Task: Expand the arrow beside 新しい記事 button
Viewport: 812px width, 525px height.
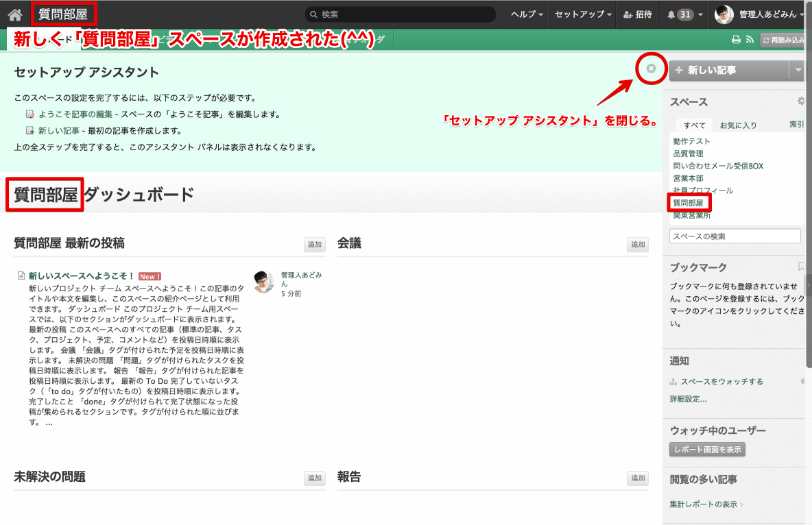Action: coord(797,70)
